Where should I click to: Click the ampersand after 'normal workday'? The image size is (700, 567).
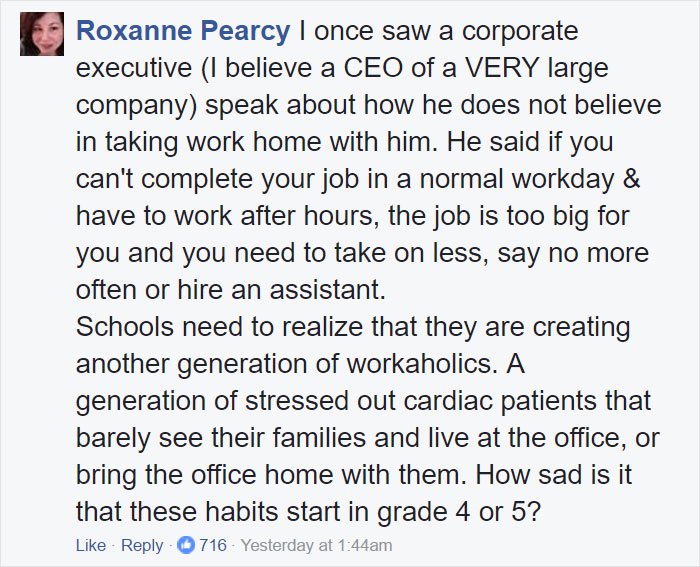[631, 179]
